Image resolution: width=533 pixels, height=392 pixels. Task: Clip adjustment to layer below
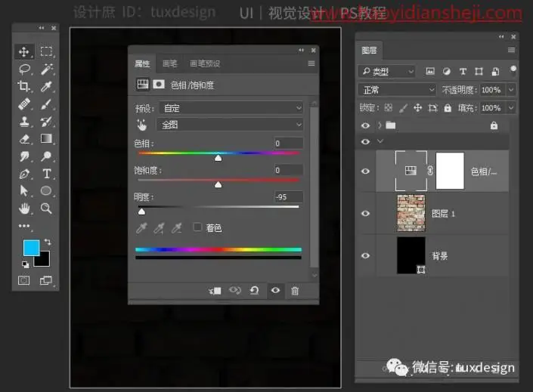click(215, 291)
